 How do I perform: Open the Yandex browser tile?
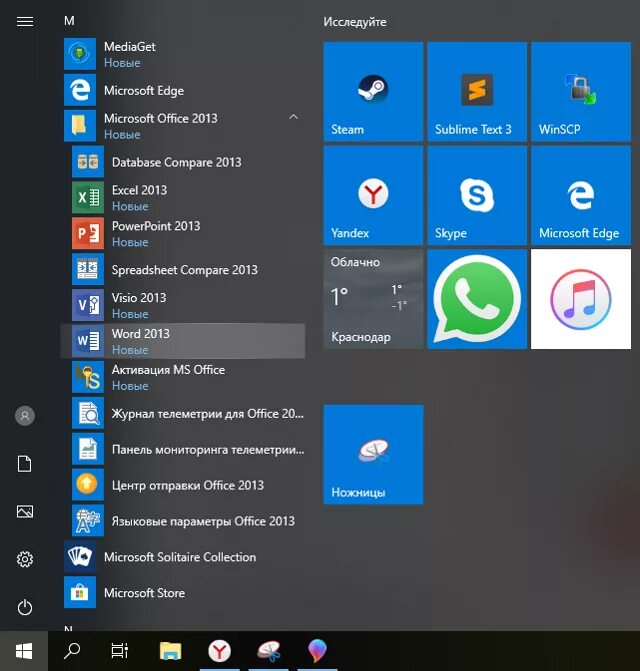[x=373, y=196]
